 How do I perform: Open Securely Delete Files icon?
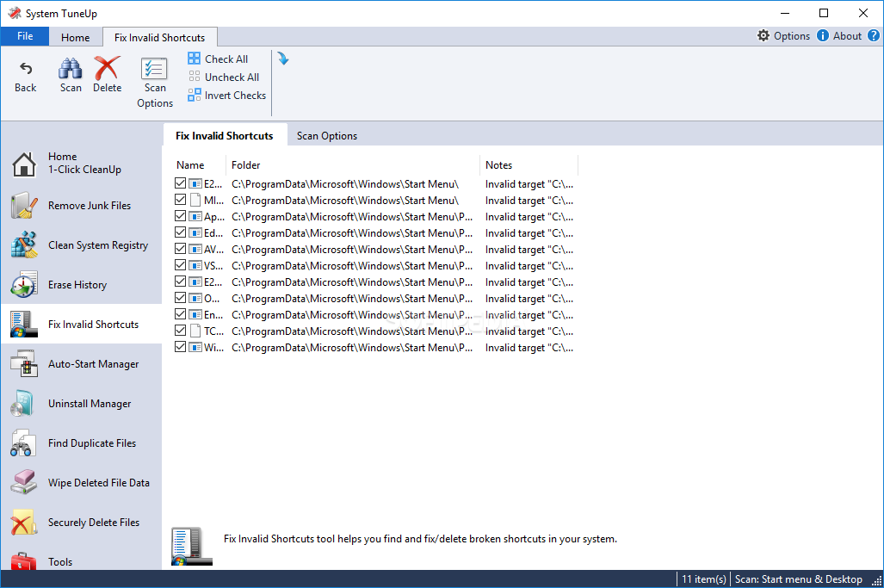[x=24, y=522]
